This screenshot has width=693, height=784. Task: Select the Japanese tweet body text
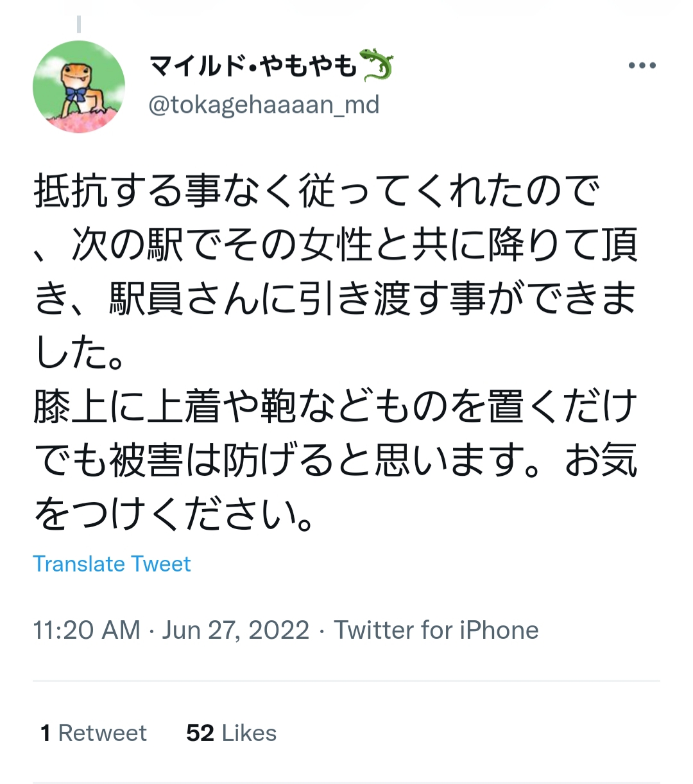[x=334, y=347]
